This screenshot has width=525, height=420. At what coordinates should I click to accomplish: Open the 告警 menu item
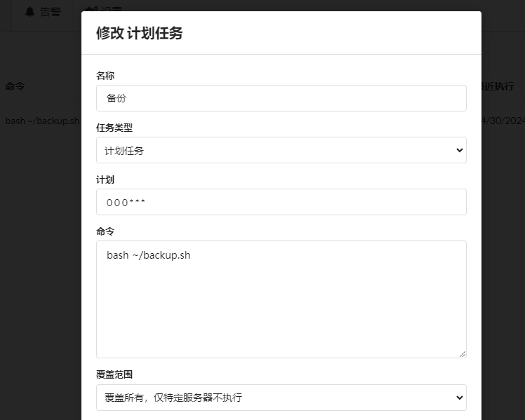(49, 12)
